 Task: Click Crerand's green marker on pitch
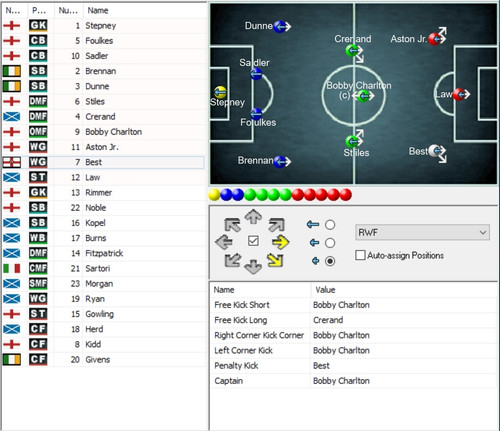coord(352,51)
